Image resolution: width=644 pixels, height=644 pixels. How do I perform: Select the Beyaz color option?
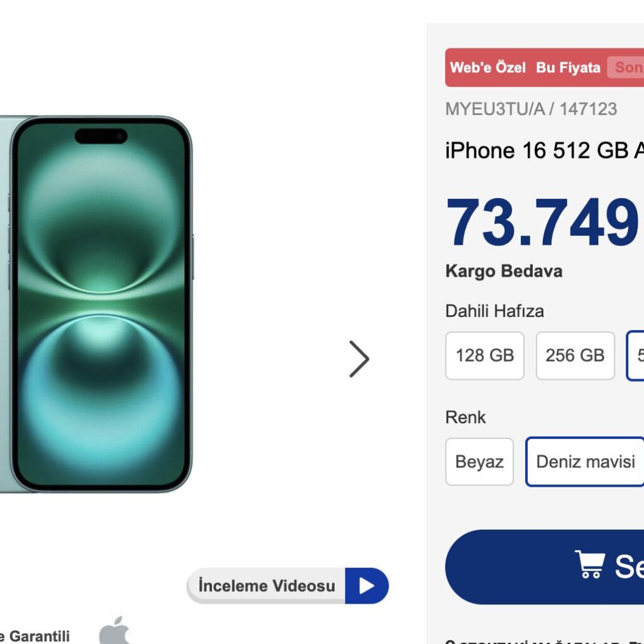pos(479,462)
